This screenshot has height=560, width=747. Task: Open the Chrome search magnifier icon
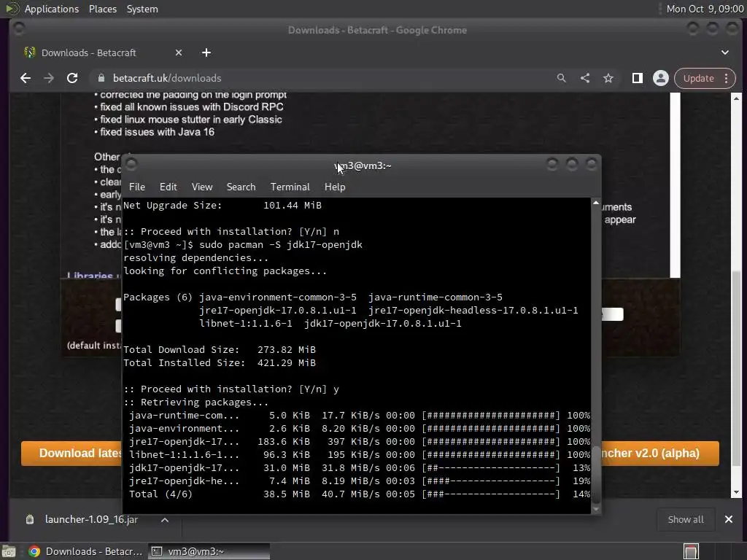(561, 78)
